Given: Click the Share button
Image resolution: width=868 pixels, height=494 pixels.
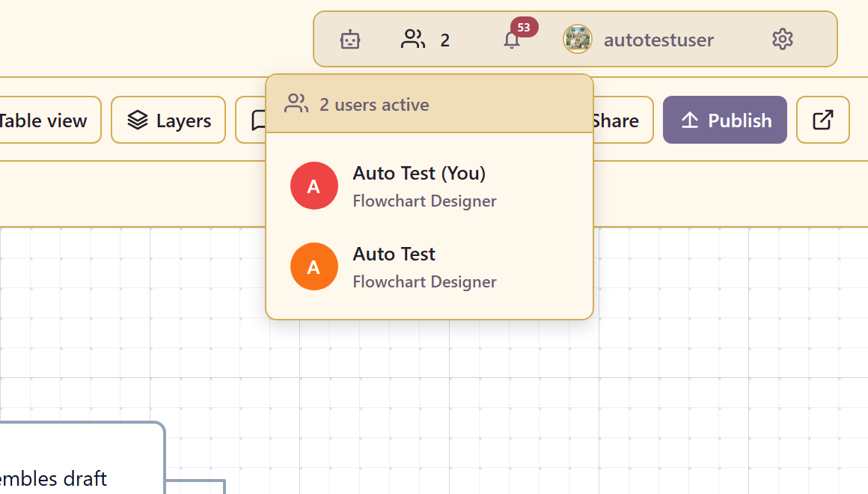Looking at the screenshot, I should tap(623, 121).
